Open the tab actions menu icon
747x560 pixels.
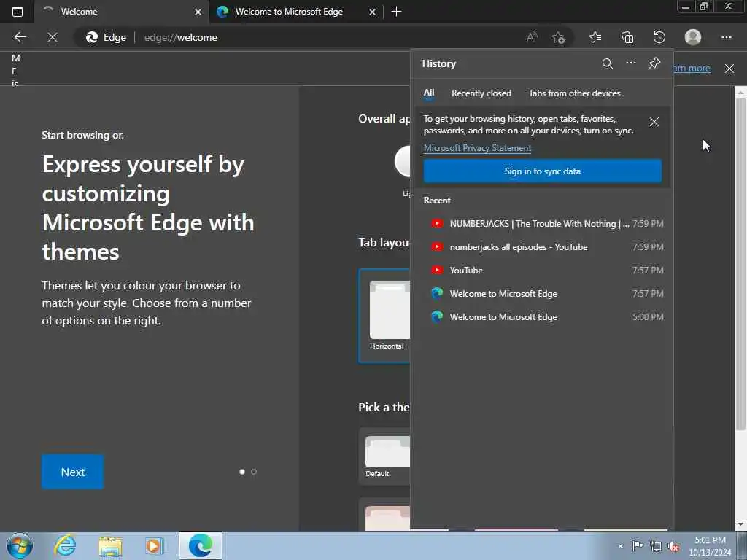(18, 12)
